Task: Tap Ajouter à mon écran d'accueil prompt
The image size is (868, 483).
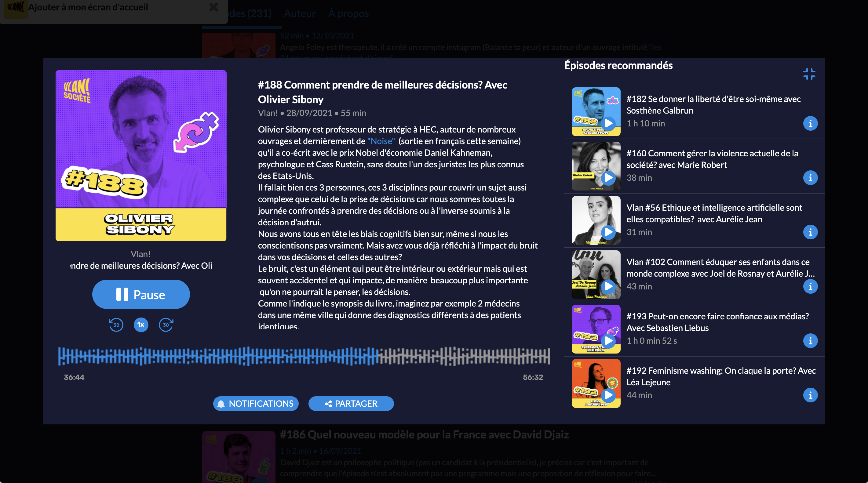Action: tap(88, 7)
